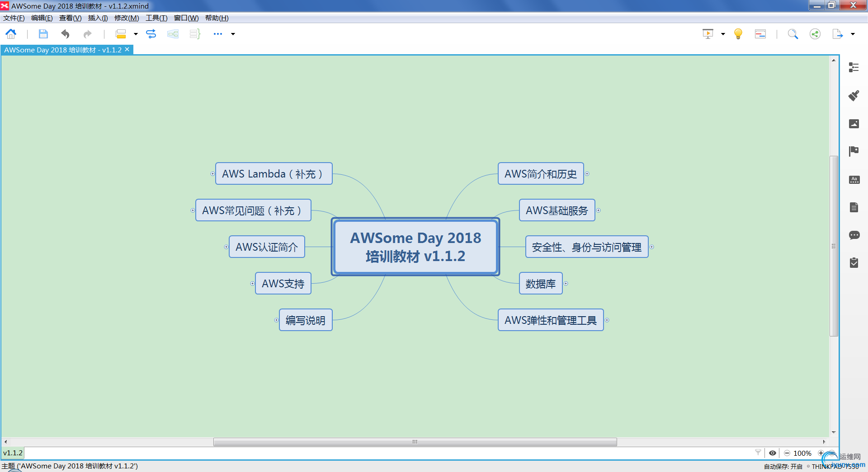Start presentation mode
Viewport: 868px width, 472px height.
pos(708,34)
